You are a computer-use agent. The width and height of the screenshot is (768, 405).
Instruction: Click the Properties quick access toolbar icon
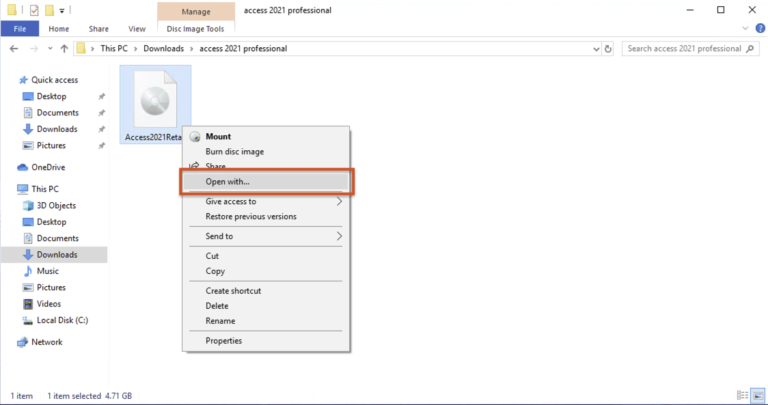click(34, 10)
